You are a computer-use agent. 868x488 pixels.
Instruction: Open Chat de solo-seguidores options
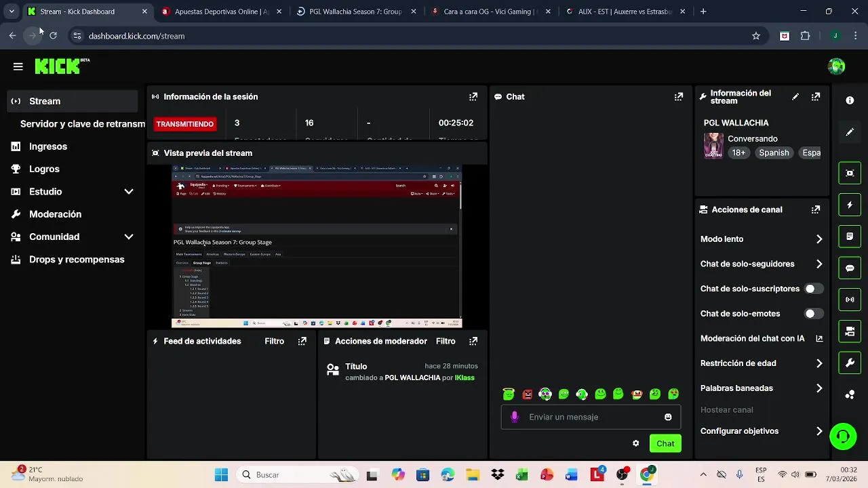(761, 264)
